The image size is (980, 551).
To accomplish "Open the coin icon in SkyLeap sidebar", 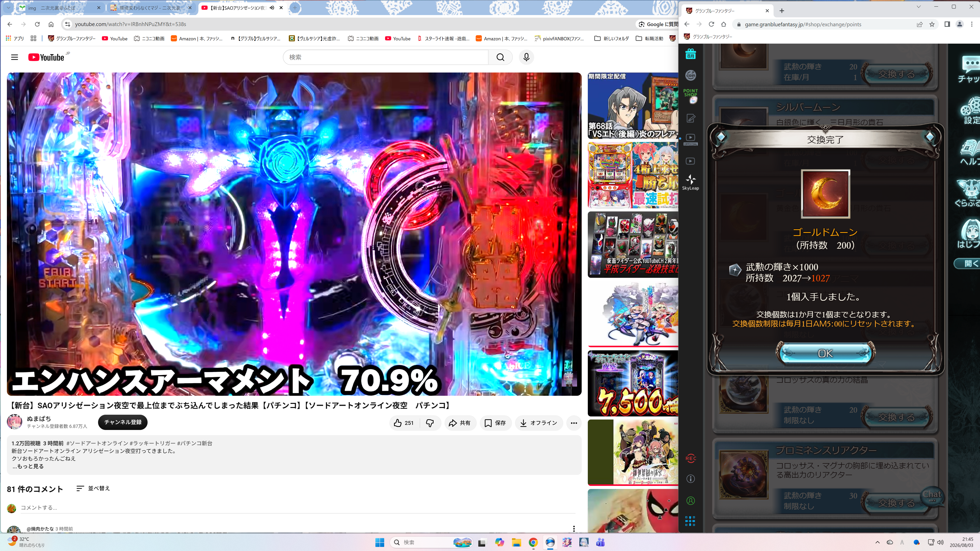I will (x=690, y=75).
